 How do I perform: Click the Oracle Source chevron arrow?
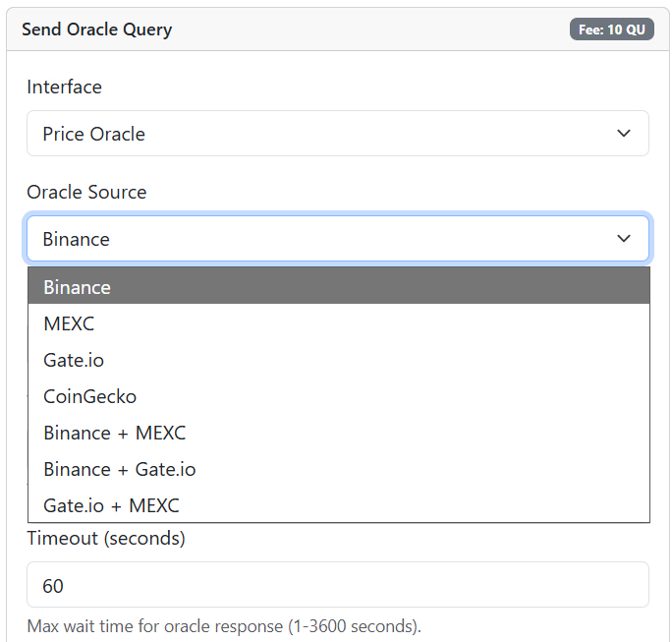(x=623, y=239)
